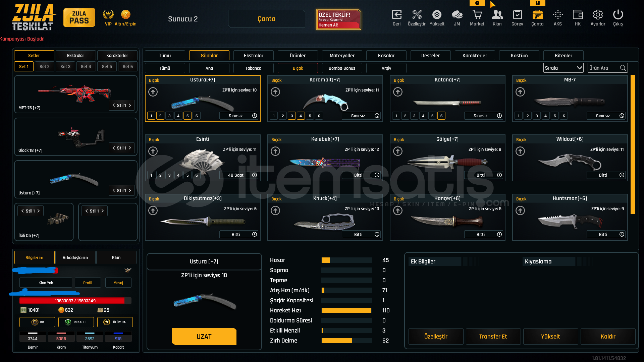Open Görev task checklist icon
This screenshot has height=362, width=644.
tap(517, 15)
